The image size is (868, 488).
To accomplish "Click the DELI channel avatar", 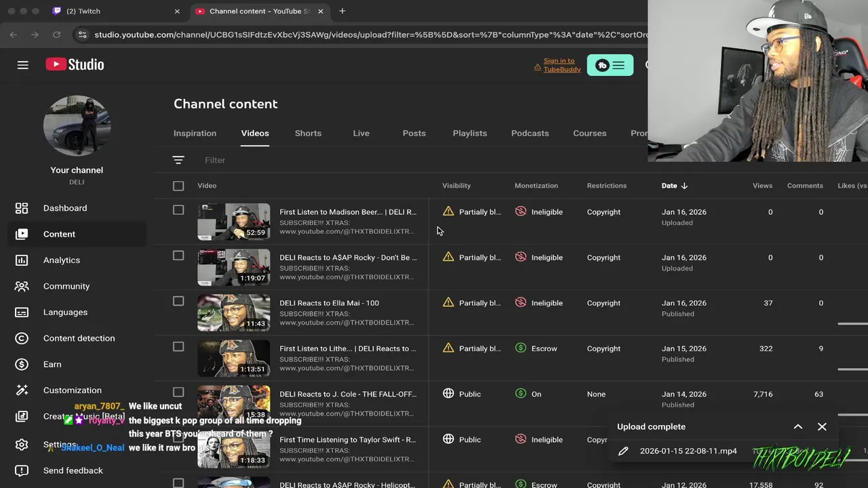I will 77,126.
